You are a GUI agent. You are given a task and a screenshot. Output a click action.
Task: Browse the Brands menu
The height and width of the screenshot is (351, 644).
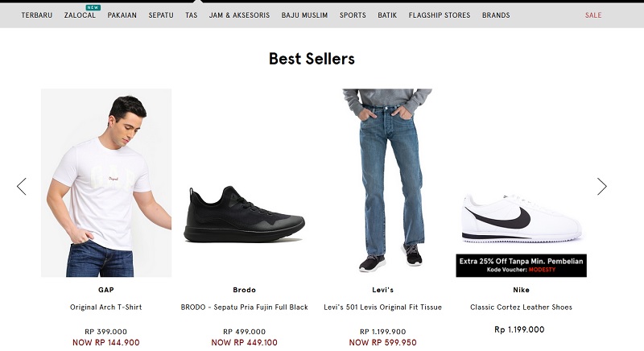(496, 15)
